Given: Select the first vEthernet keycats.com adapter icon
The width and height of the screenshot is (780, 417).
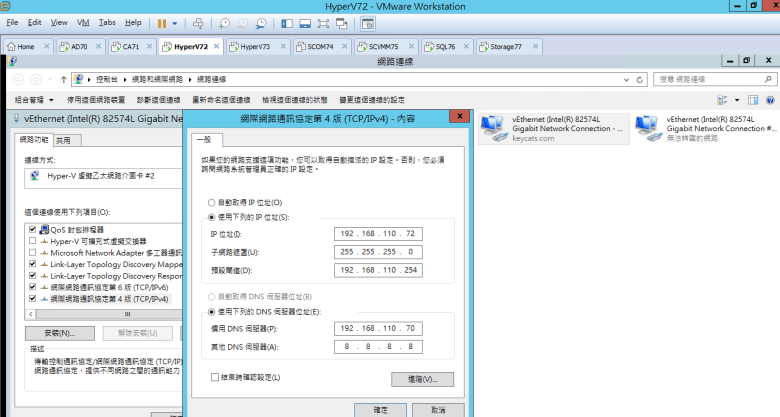Looking at the screenshot, I should 493,125.
